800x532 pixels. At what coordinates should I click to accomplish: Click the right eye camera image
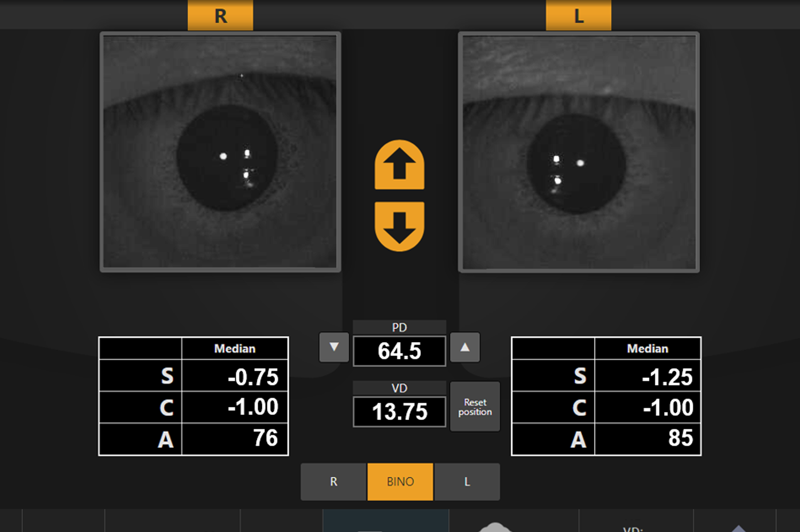click(220, 152)
